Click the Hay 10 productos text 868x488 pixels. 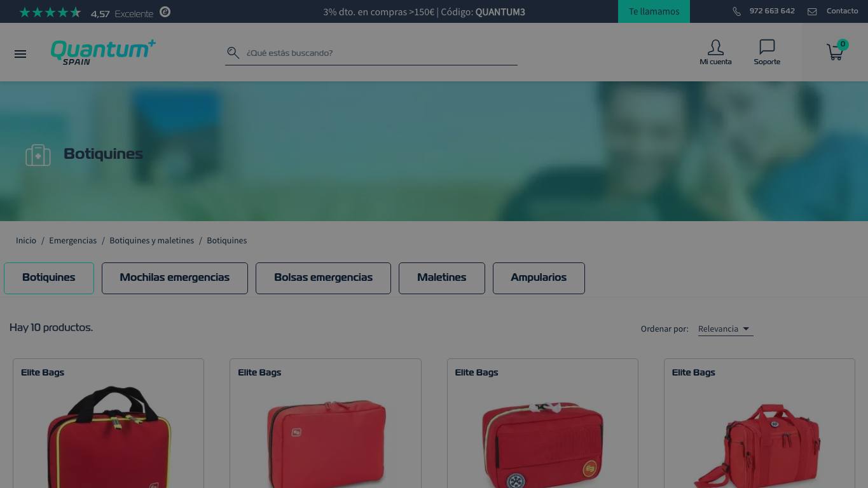point(51,327)
